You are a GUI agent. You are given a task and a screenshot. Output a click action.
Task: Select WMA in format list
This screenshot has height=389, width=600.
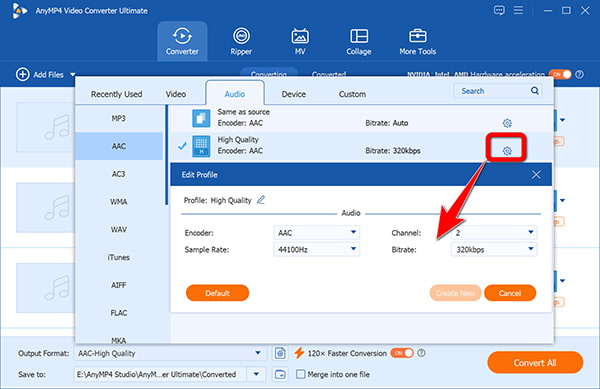(119, 202)
